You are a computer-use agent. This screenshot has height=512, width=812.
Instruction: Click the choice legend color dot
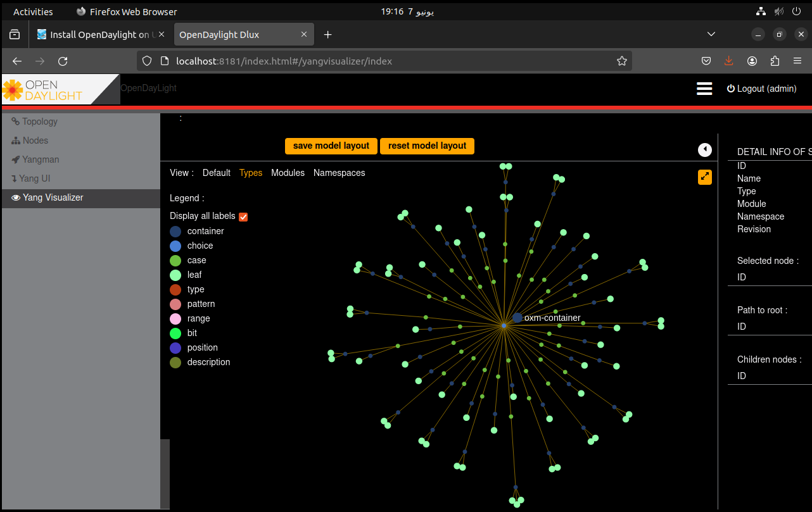(x=175, y=246)
